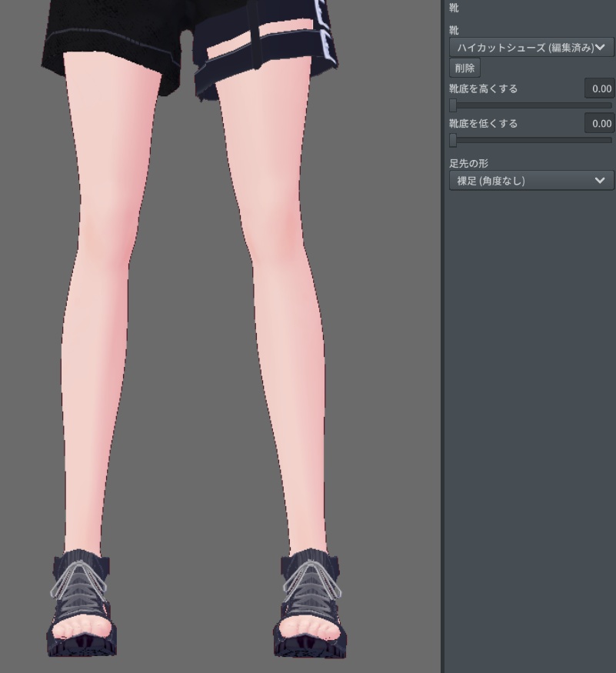
Task: Click the gray viewport background beside the legs
Action: pos(385,308)
